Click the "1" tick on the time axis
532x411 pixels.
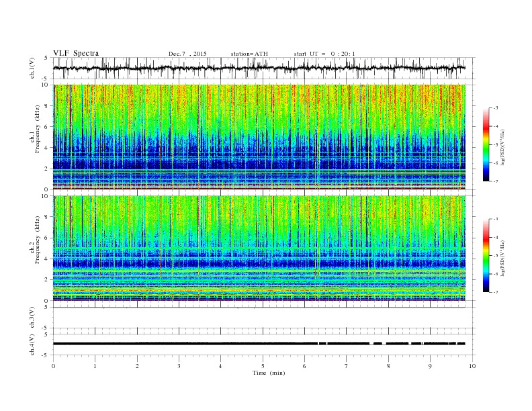click(x=95, y=366)
